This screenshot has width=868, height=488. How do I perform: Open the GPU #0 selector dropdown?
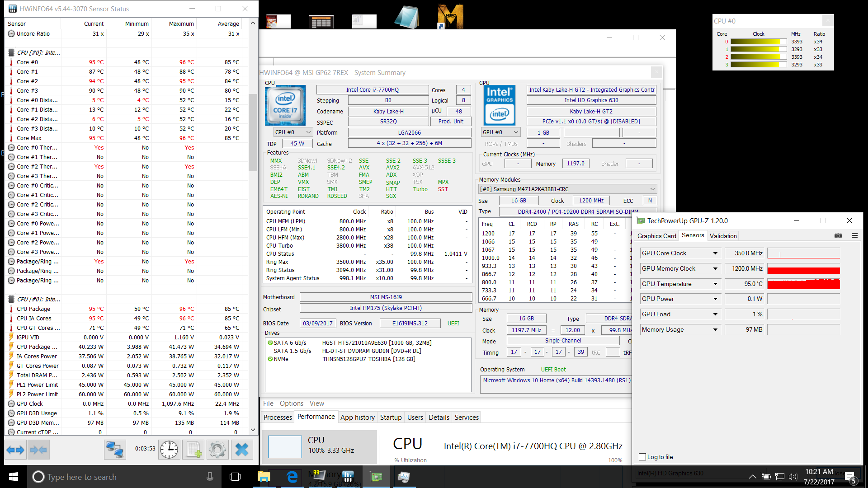(x=500, y=132)
